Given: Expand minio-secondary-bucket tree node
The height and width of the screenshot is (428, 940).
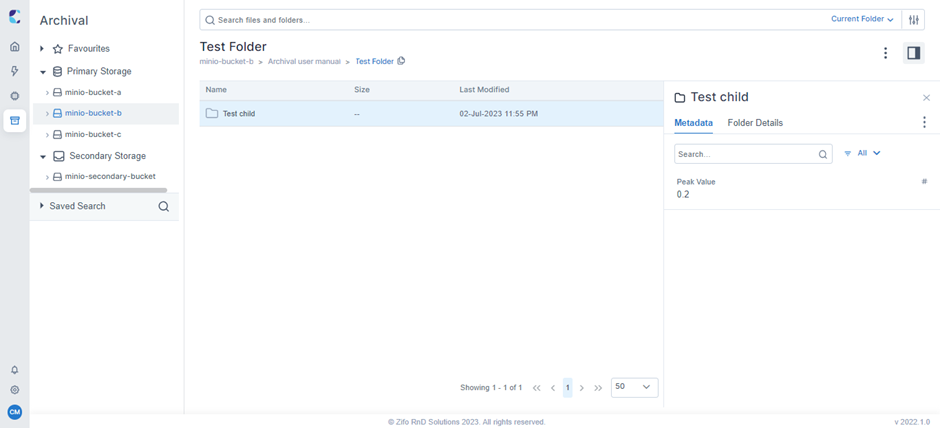Looking at the screenshot, I should tap(47, 177).
